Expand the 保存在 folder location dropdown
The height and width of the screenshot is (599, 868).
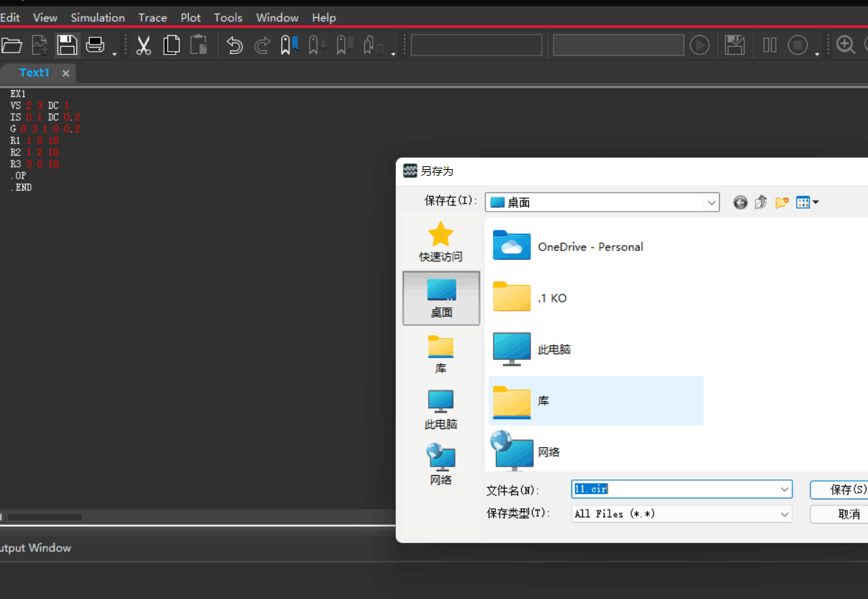tap(712, 202)
